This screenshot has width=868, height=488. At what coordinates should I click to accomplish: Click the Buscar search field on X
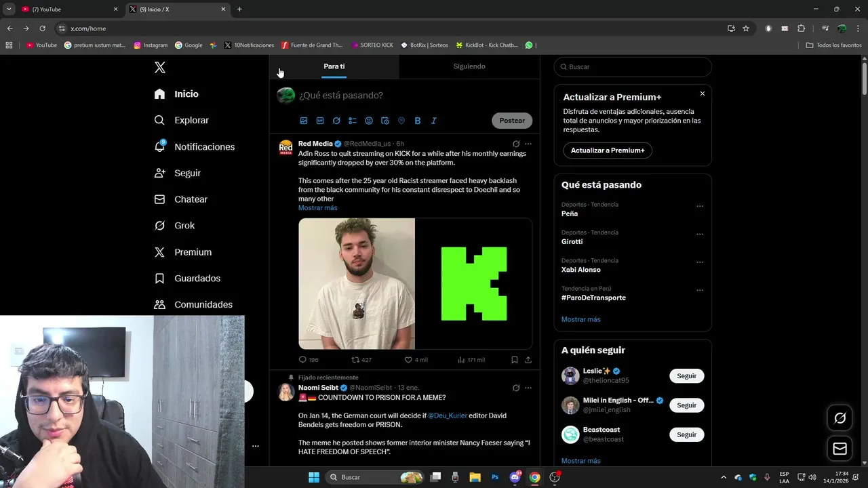coord(633,67)
